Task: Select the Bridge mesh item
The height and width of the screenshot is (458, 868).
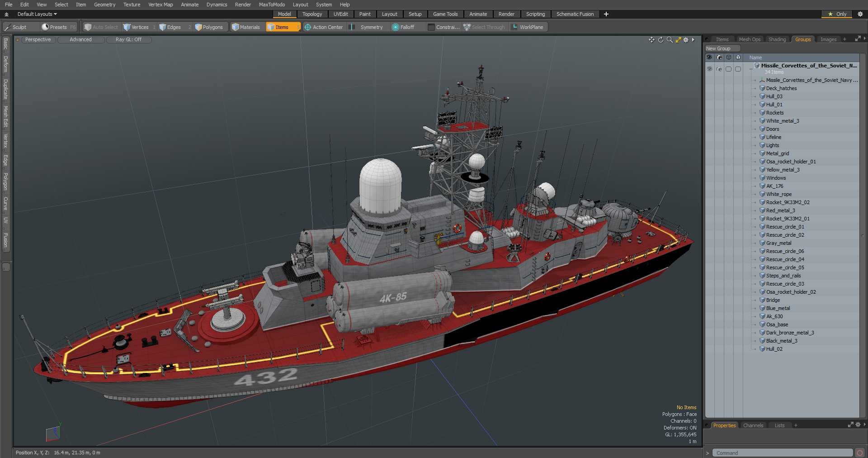Action: click(x=773, y=300)
